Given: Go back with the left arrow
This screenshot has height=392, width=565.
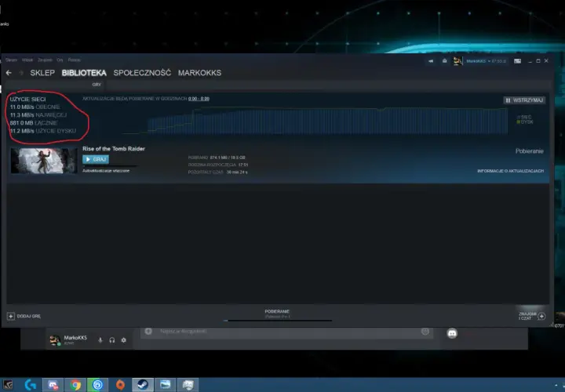Looking at the screenshot, I should [9, 73].
